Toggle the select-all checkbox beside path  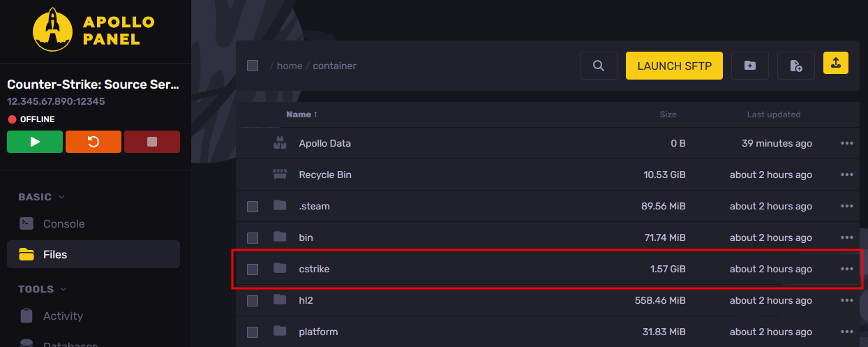point(253,66)
